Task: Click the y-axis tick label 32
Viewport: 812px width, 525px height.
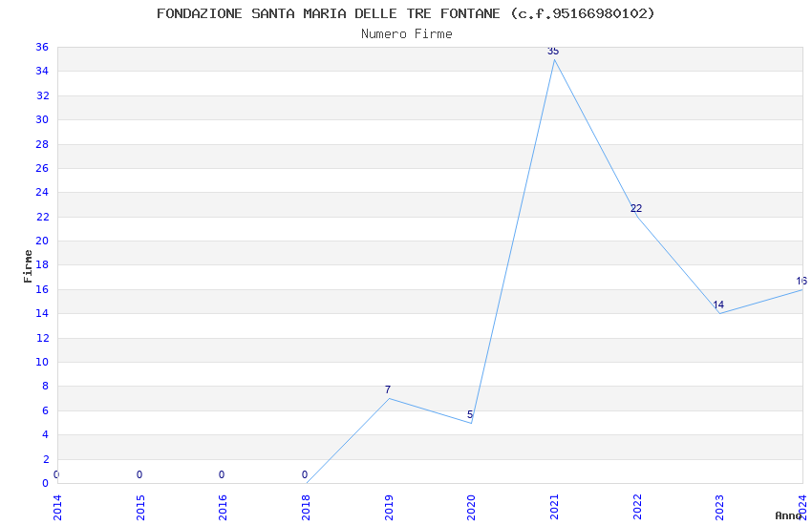Action: tap(42, 95)
